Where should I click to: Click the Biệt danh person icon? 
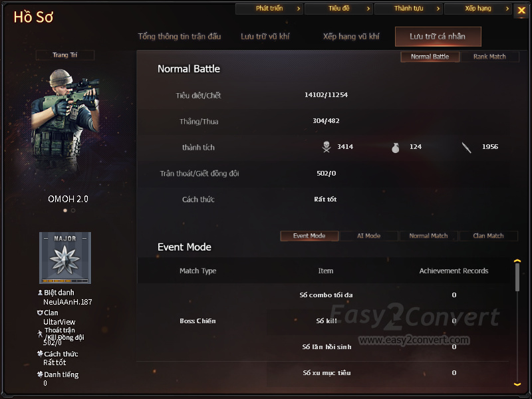point(40,293)
